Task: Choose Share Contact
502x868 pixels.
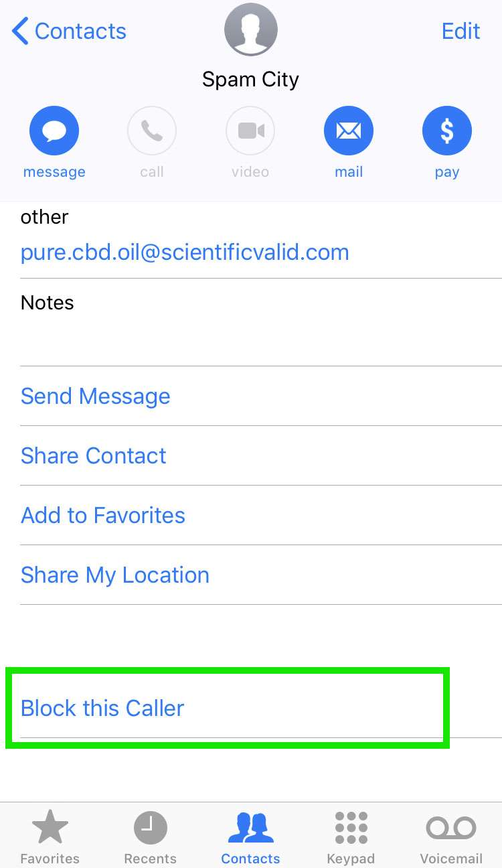Action: coord(94,455)
